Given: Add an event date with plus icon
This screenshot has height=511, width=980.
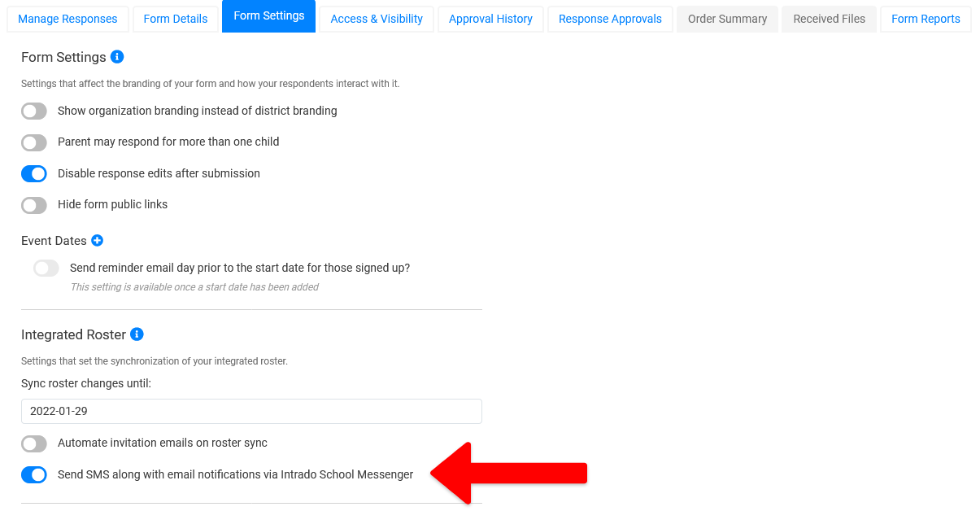Looking at the screenshot, I should click(x=98, y=241).
